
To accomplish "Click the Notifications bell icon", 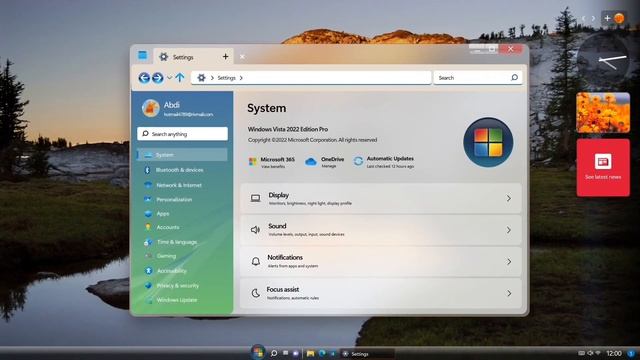I will pos(256,261).
